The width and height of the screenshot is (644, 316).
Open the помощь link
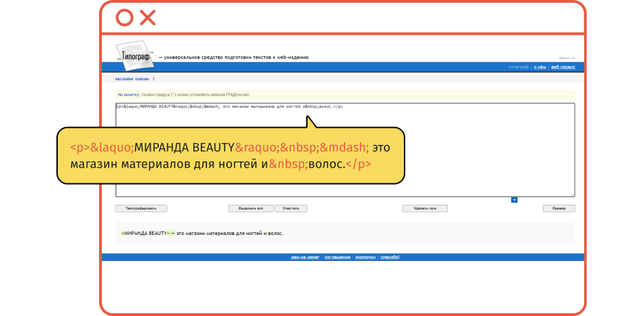[x=142, y=78]
